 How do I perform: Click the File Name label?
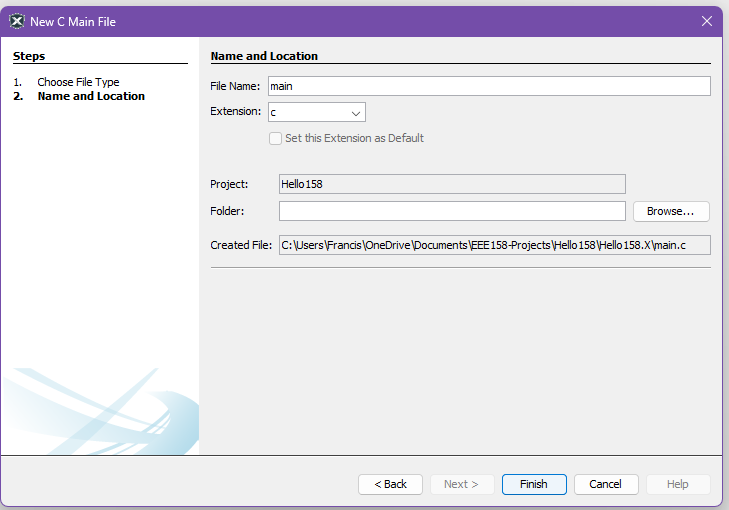[235, 86]
